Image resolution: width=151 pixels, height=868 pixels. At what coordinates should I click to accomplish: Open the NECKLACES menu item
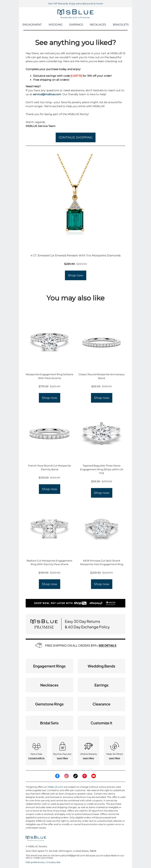pos(98,25)
